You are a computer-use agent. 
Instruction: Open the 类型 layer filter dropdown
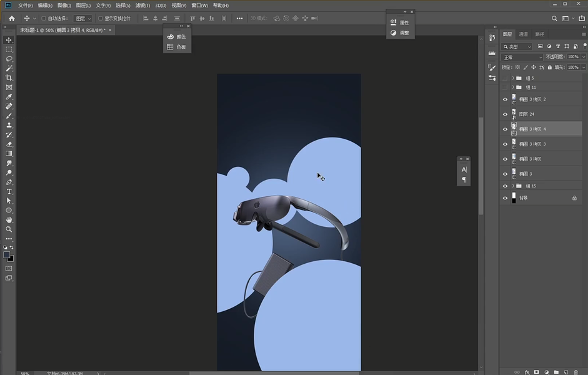click(517, 46)
